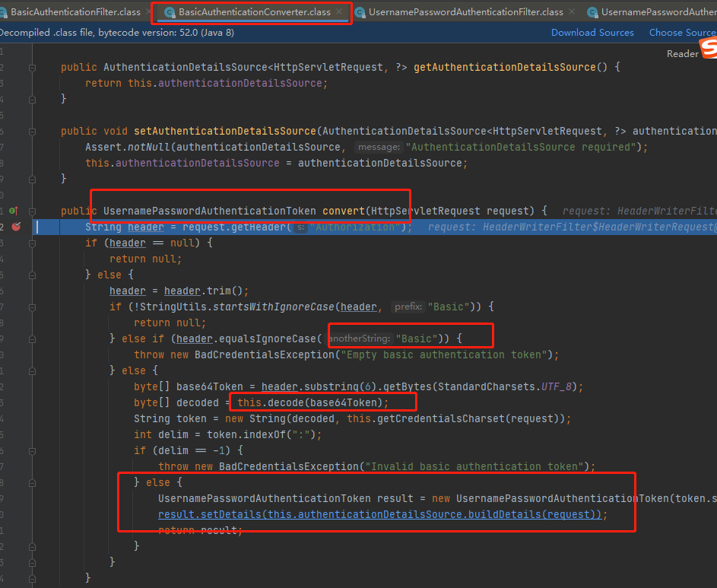Click this.decode(base64Token) call

309,402
